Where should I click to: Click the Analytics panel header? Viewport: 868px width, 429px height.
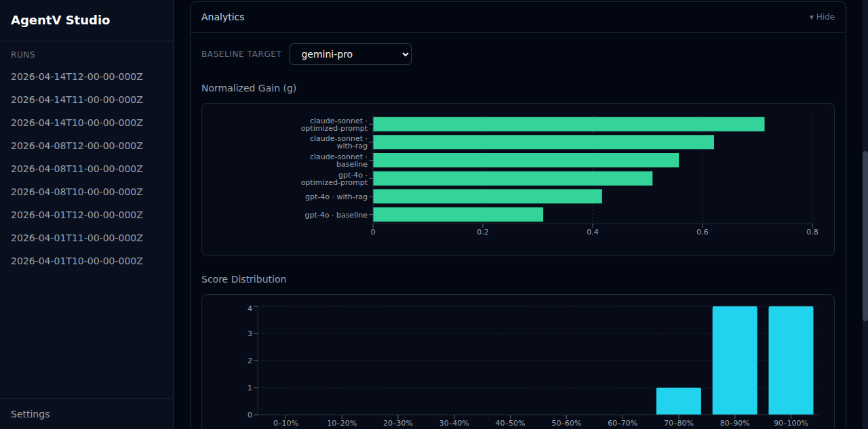pos(222,17)
